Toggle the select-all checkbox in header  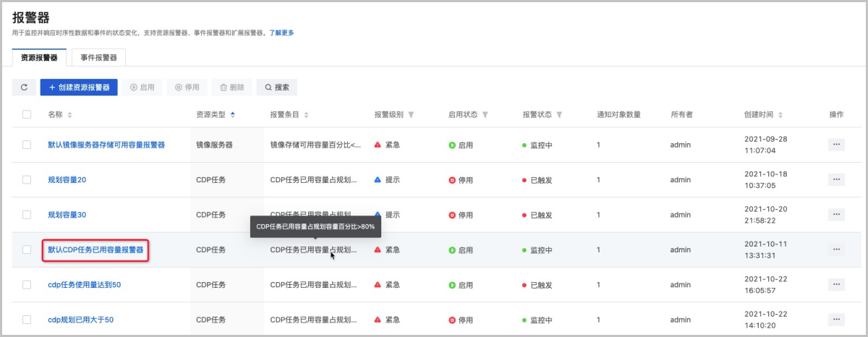[x=27, y=114]
